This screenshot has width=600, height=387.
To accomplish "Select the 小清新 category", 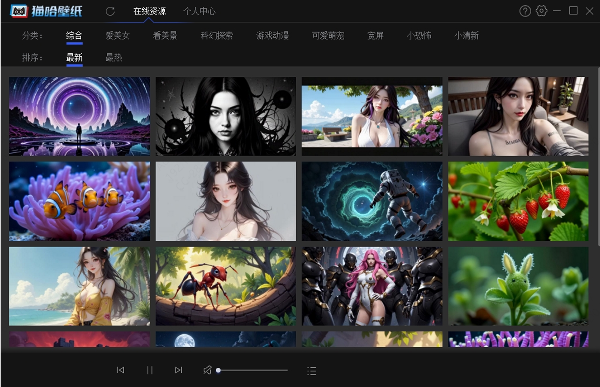I will tap(466, 36).
